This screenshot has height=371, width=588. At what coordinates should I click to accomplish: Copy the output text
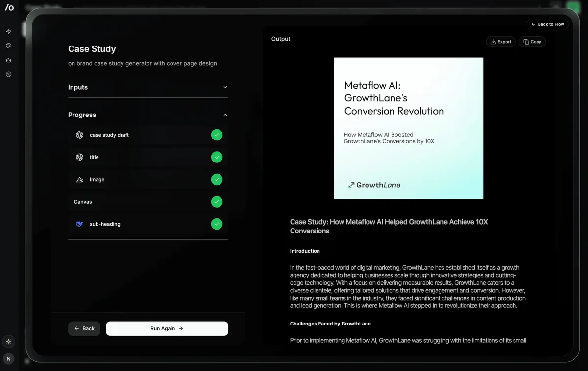[532, 42]
